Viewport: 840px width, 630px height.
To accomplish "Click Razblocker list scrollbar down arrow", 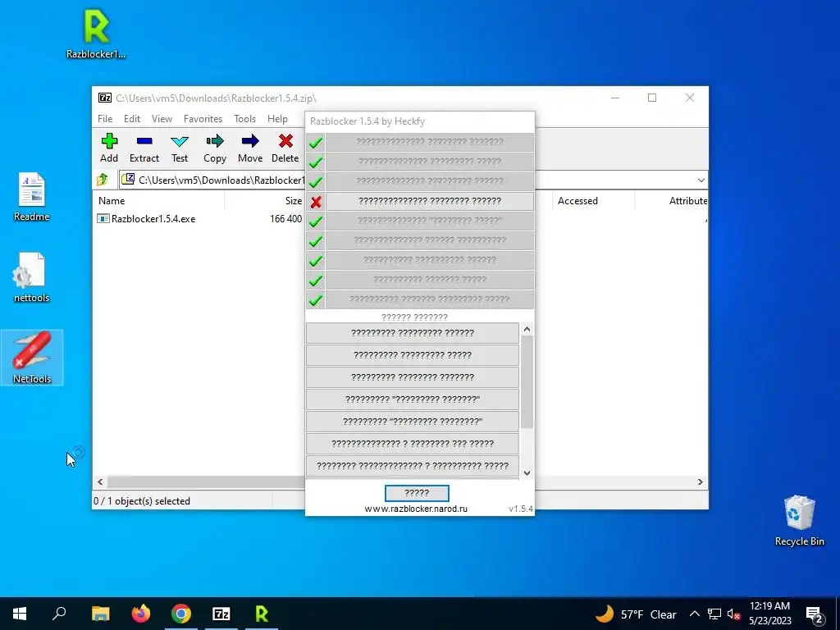I will tap(527, 472).
